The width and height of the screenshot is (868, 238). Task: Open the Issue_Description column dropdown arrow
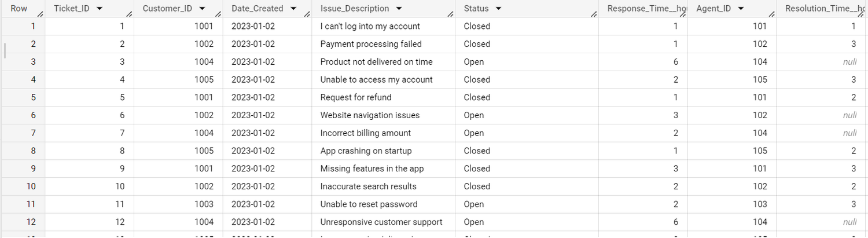tap(399, 9)
